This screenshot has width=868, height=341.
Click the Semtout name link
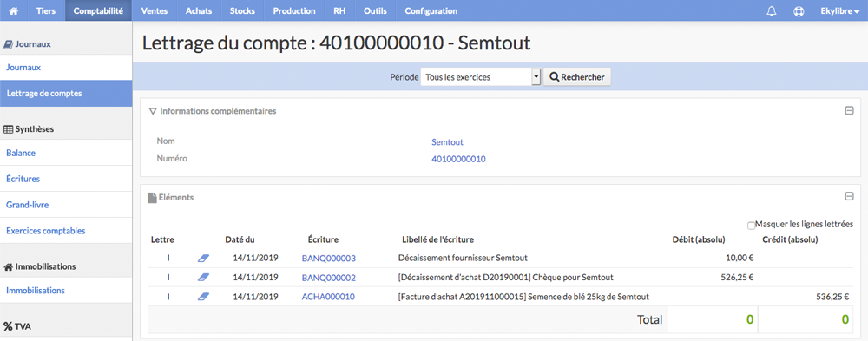coord(447,142)
